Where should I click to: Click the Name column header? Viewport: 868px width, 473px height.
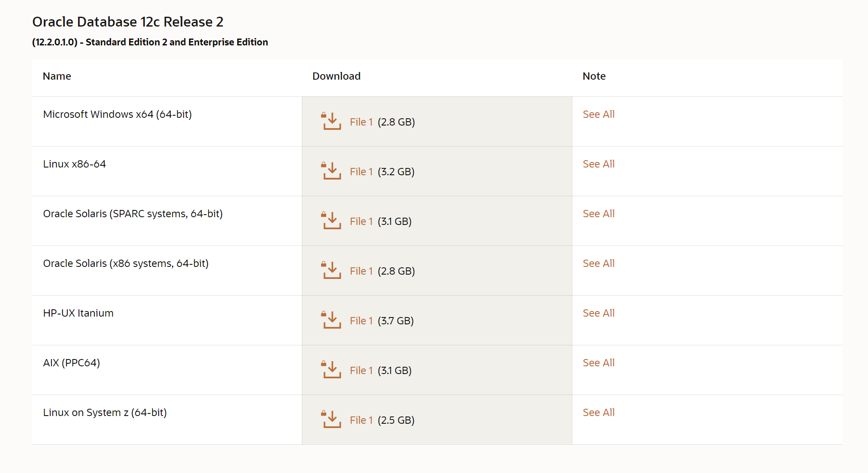(x=57, y=76)
